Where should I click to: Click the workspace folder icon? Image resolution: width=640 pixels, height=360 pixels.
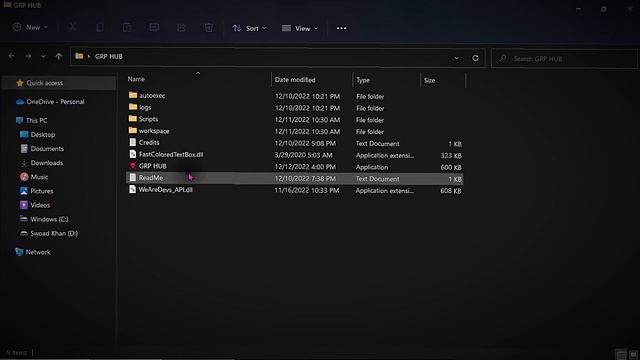[x=133, y=130]
